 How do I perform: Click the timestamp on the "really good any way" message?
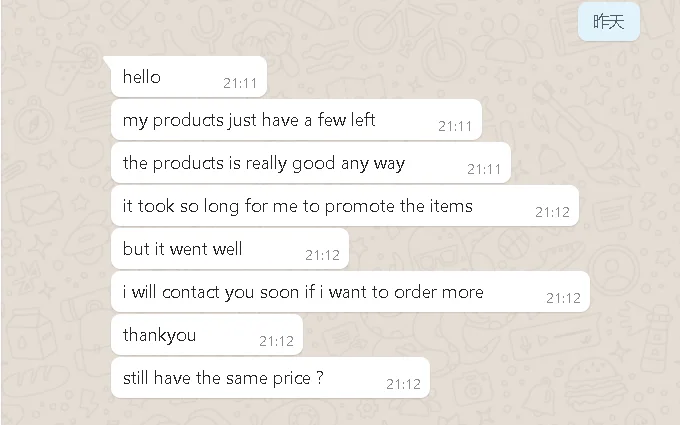[484, 170]
